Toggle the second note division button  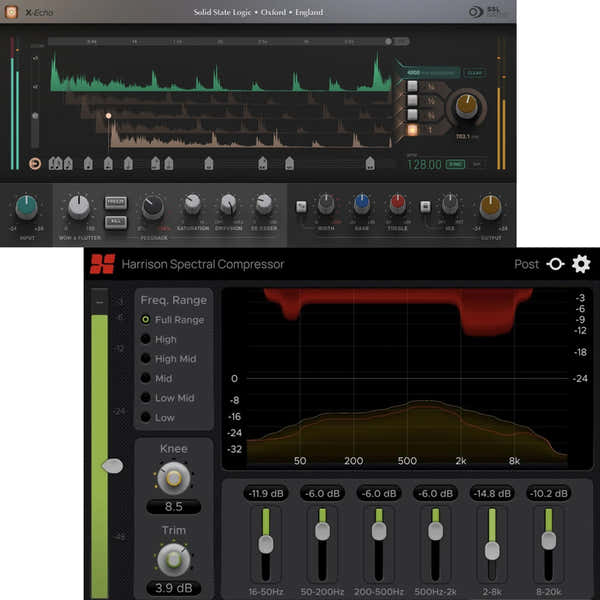[x=412, y=100]
